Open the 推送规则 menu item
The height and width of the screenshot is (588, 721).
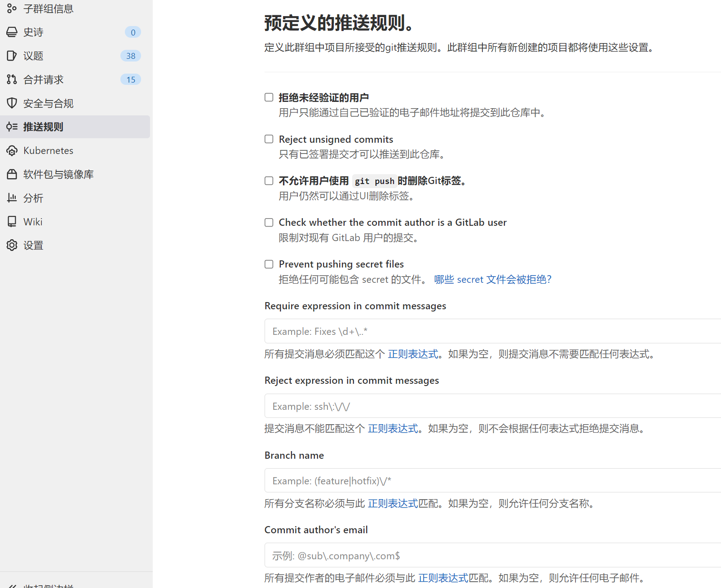point(43,127)
